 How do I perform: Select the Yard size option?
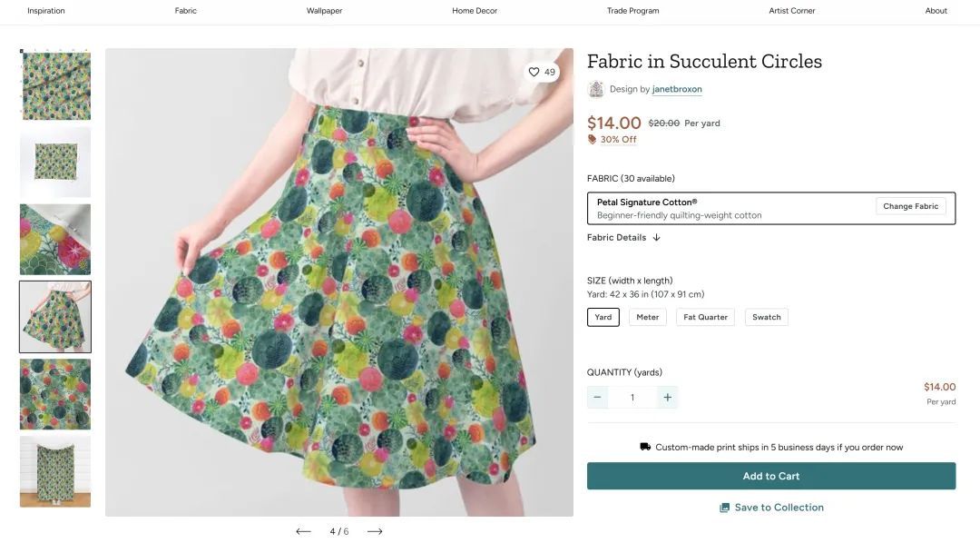click(603, 317)
